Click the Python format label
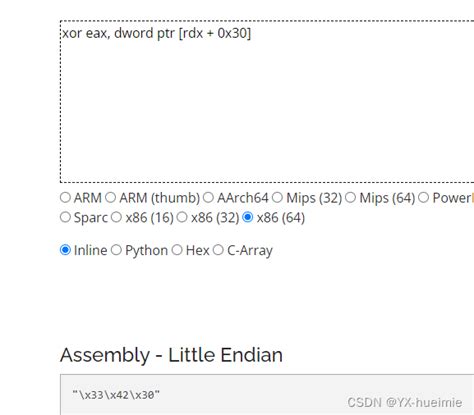Image resolution: width=474 pixels, height=415 pixels. point(146,250)
